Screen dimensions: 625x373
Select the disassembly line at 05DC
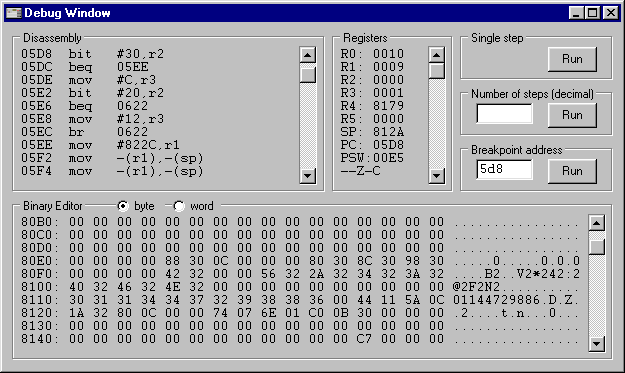[85, 67]
